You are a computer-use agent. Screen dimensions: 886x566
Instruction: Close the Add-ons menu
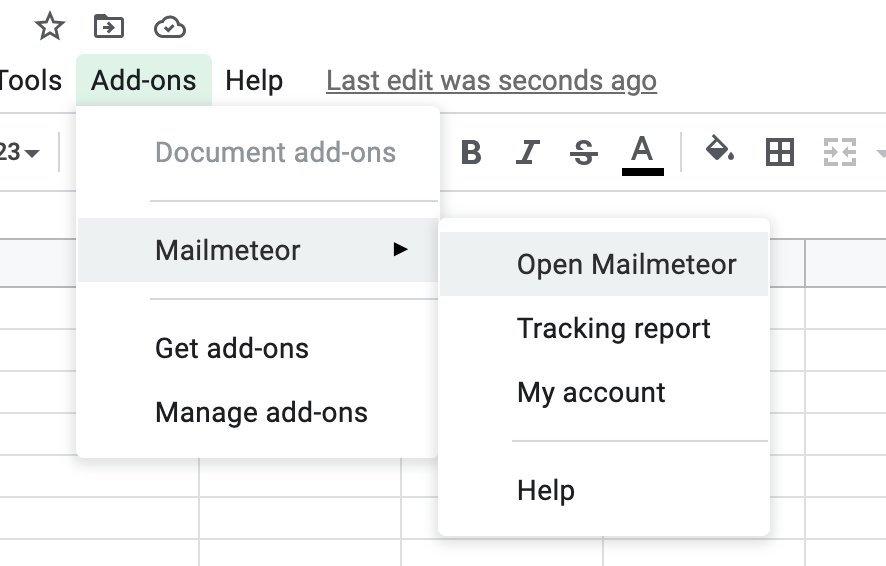coord(144,80)
